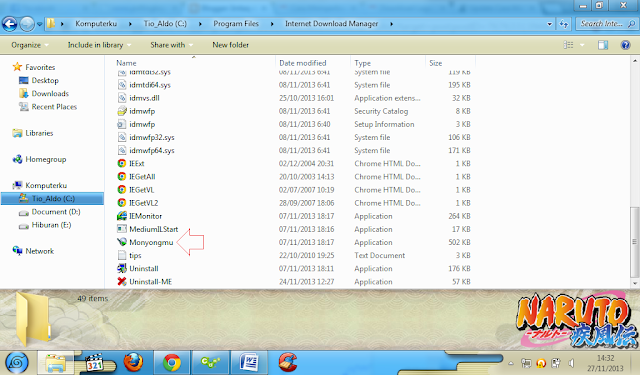Sort by the Size column header
This screenshot has width=640, height=375.
point(436,63)
